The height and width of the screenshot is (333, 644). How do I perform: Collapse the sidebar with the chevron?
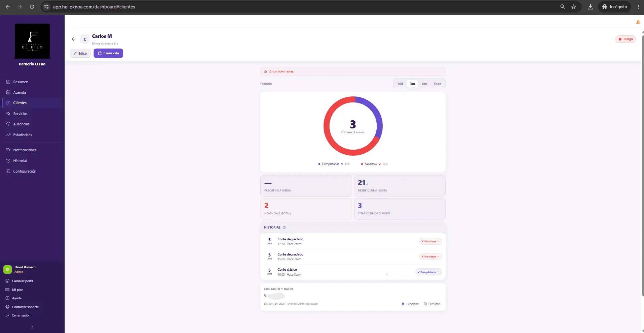click(x=32, y=327)
